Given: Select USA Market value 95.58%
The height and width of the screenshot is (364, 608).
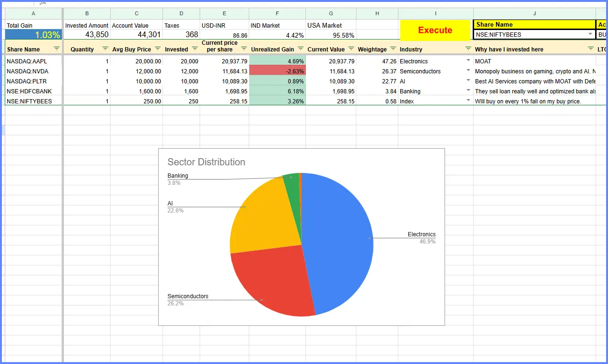Looking at the screenshot, I should click(x=331, y=35).
